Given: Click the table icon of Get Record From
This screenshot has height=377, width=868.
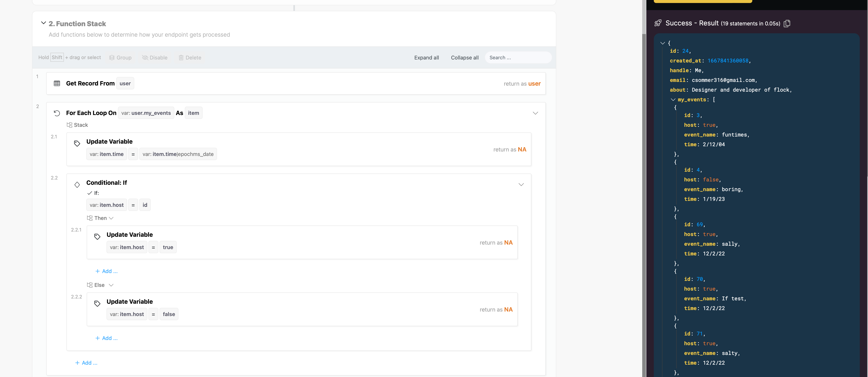Looking at the screenshot, I should click(57, 83).
